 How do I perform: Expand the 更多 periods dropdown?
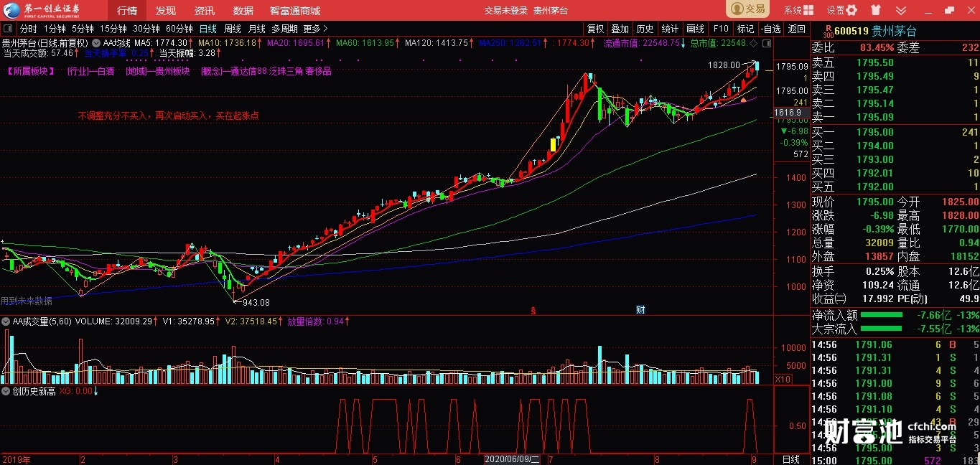[x=315, y=29]
